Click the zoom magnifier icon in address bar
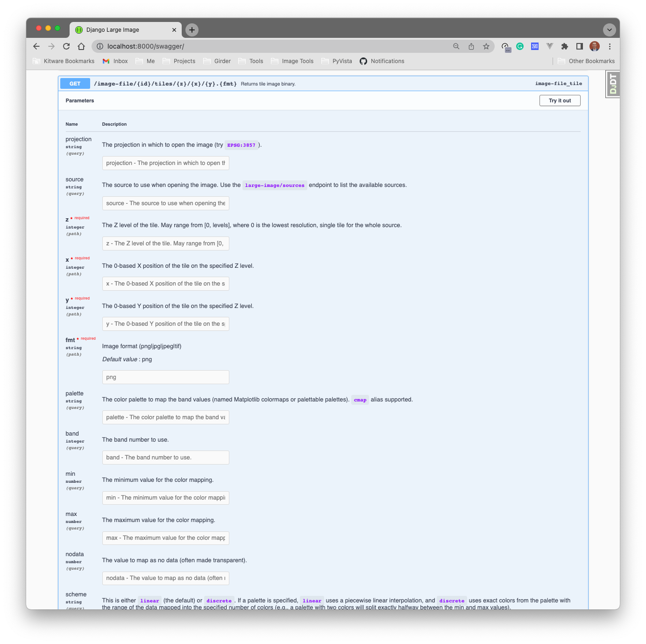 click(456, 46)
